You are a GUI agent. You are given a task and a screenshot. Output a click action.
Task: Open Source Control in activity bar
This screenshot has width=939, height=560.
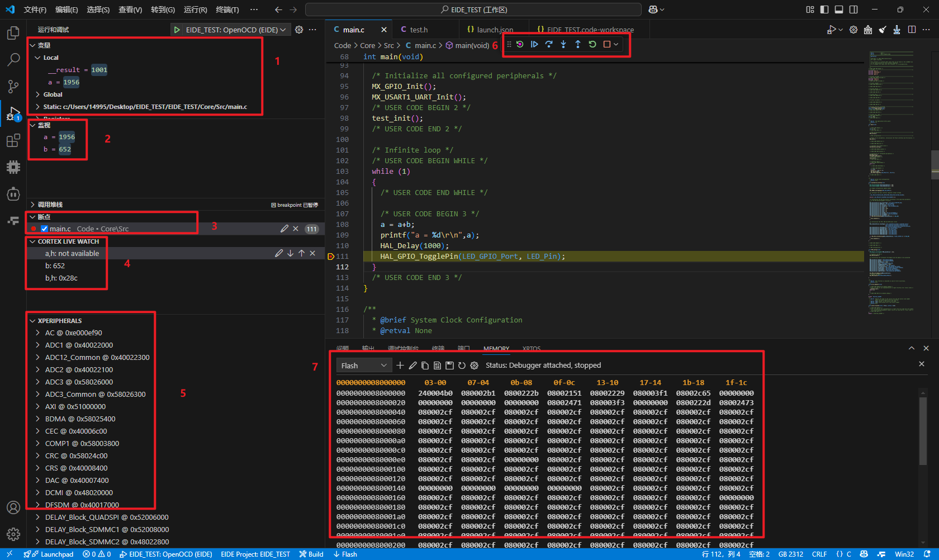(x=13, y=87)
